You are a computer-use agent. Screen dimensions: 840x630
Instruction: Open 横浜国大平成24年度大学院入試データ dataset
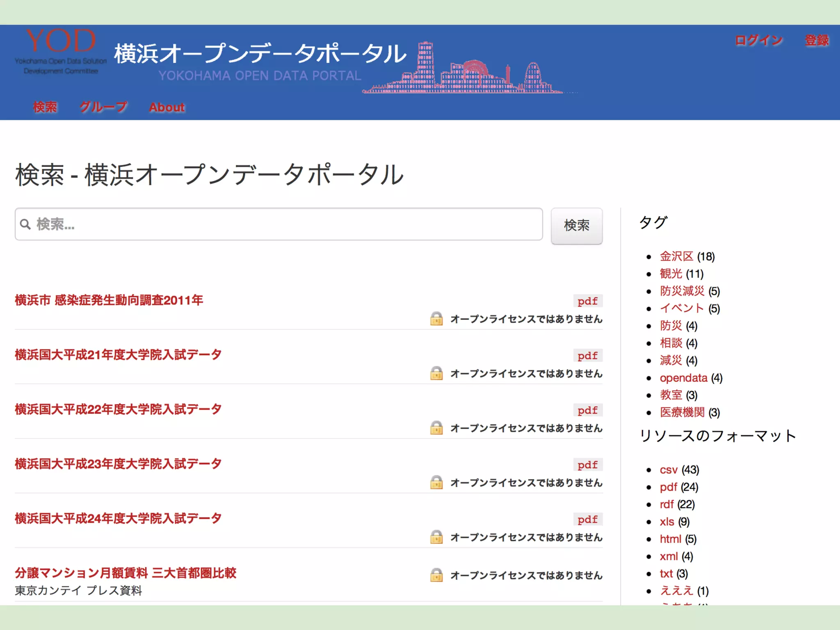(118, 518)
